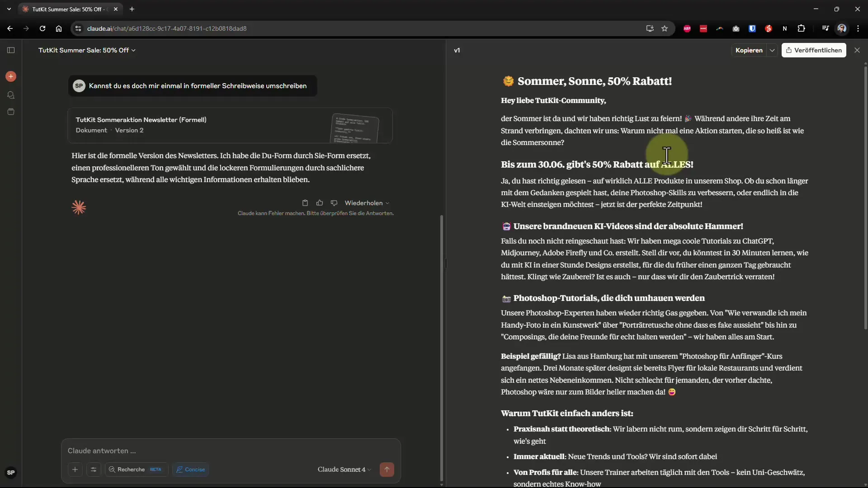Screen dimensions: 868x488
Task: Click the artifact panel scrollbar
Action: click(x=865, y=197)
